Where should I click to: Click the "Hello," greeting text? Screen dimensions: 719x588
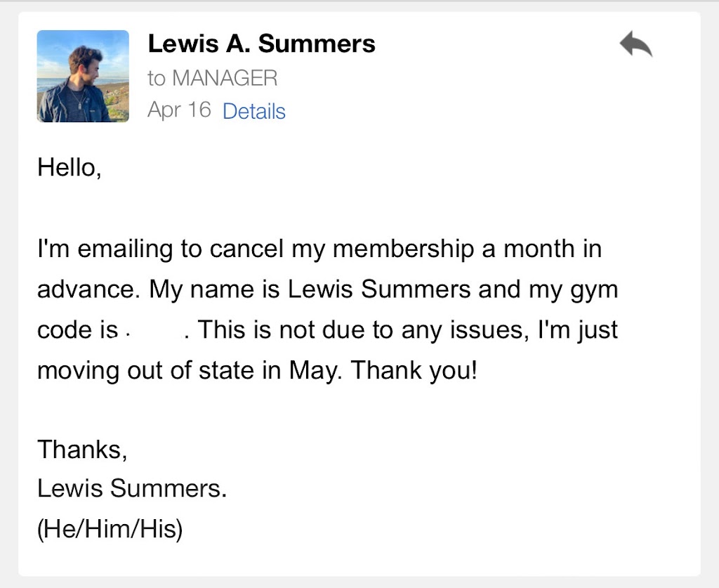tap(70, 168)
